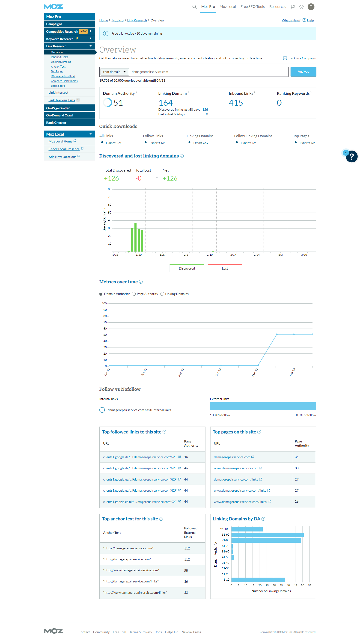The image size is (360, 644).
Task: Click arrow icon beside Top followed links
Action: click(x=164, y=432)
